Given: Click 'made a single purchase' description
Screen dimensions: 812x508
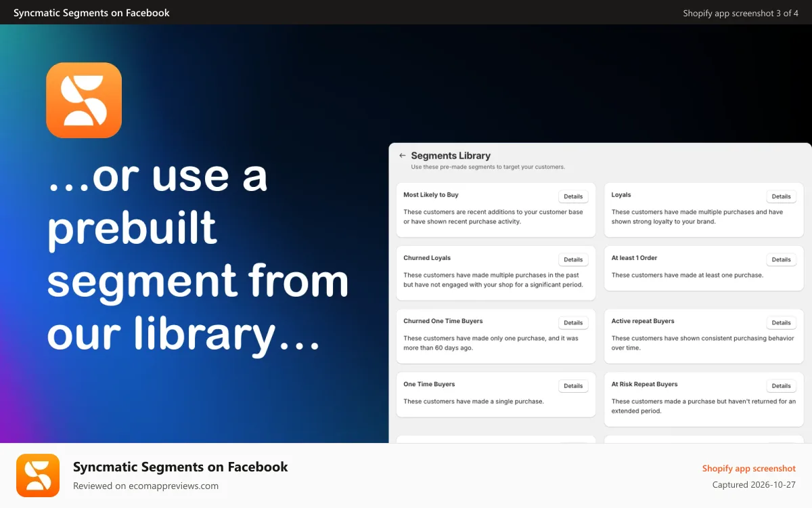Looking at the screenshot, I should 474,402.
